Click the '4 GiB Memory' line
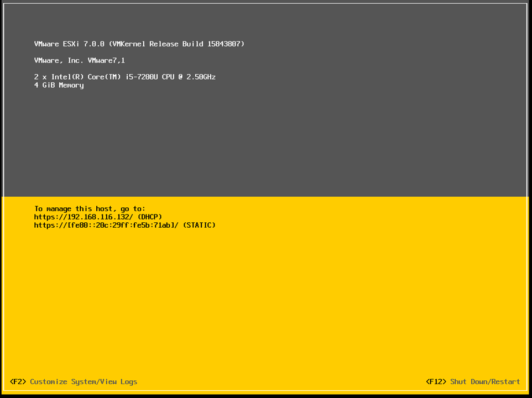Image resolution: width=532 pixels, height=398 pixels. tap(59, 86)
